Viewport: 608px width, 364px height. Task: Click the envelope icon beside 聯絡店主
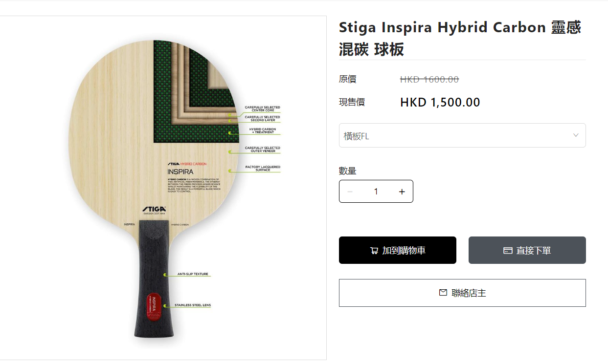click(x=443, y=293)
